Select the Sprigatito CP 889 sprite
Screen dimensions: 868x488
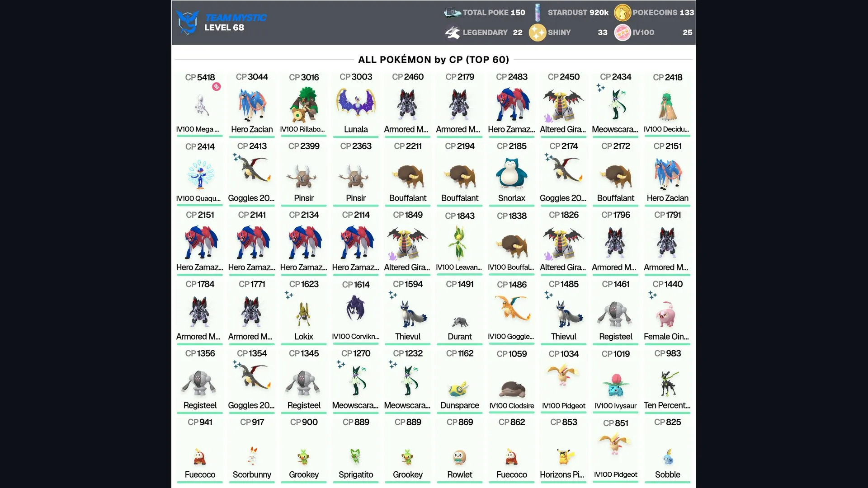click(x=356, y=456)
